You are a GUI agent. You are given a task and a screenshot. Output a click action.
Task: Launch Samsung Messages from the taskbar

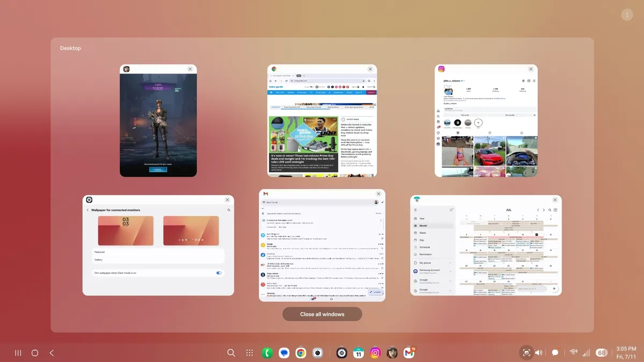284,353
